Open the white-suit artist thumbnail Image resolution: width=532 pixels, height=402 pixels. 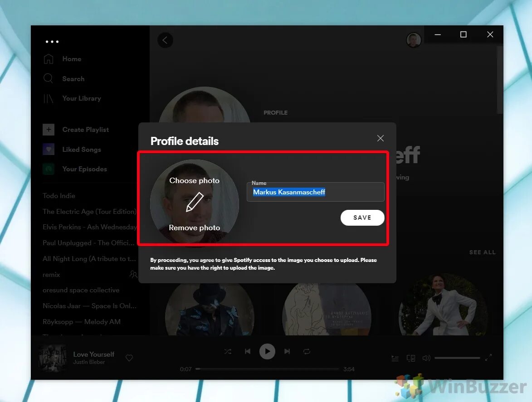[x=444, y=305]
